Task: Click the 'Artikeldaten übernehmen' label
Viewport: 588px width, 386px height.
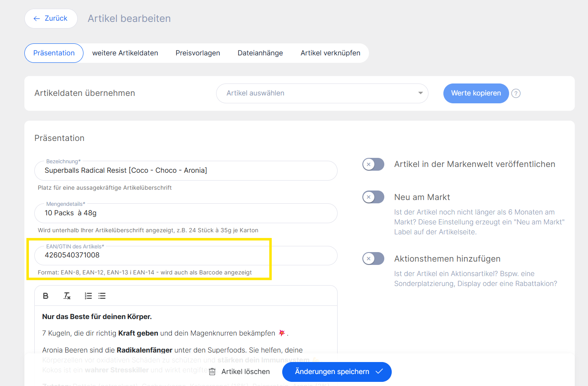Action: tap(85, 93)
